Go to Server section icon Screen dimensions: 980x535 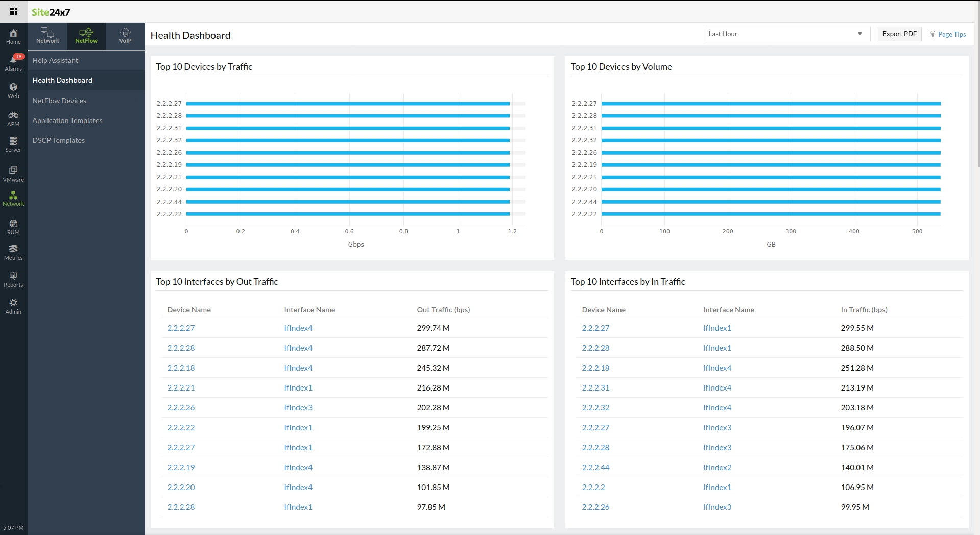(x=13, y=144)
